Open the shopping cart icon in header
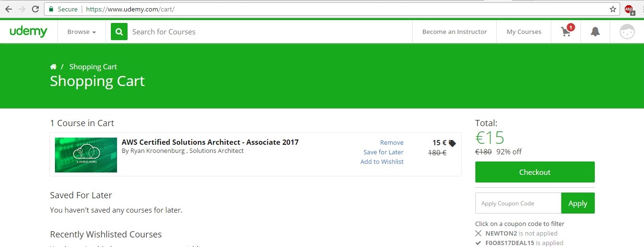Viewport: 644px width, 247px height. point(567,31)
